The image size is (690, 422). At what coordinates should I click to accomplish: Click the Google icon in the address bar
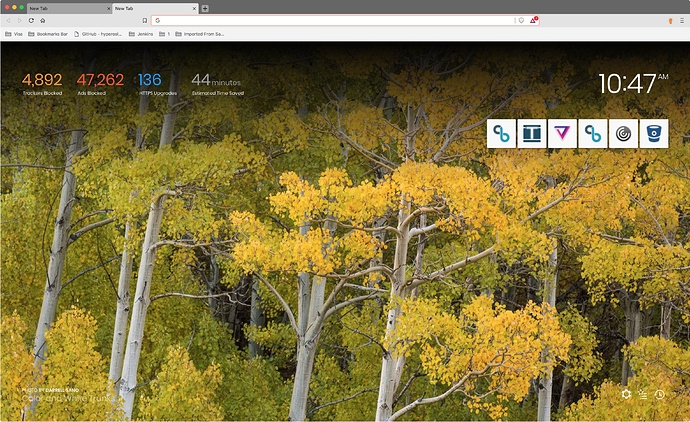[x=158, y=20]
